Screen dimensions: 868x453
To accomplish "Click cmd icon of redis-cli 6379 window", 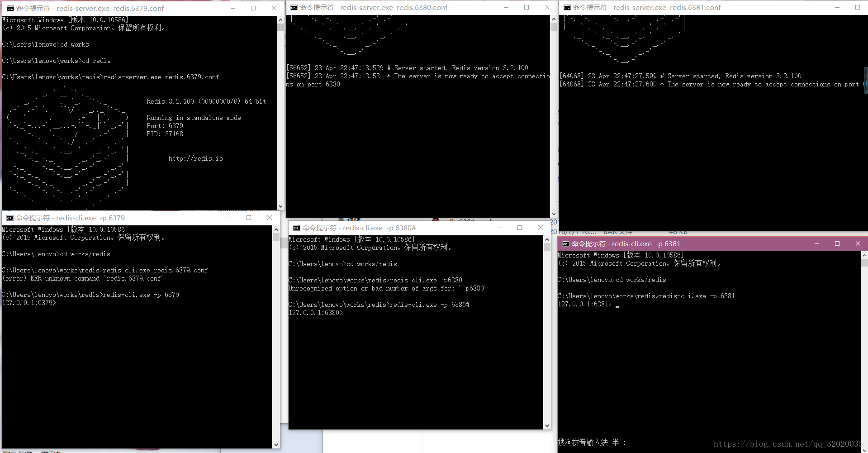I will [9, 218].
